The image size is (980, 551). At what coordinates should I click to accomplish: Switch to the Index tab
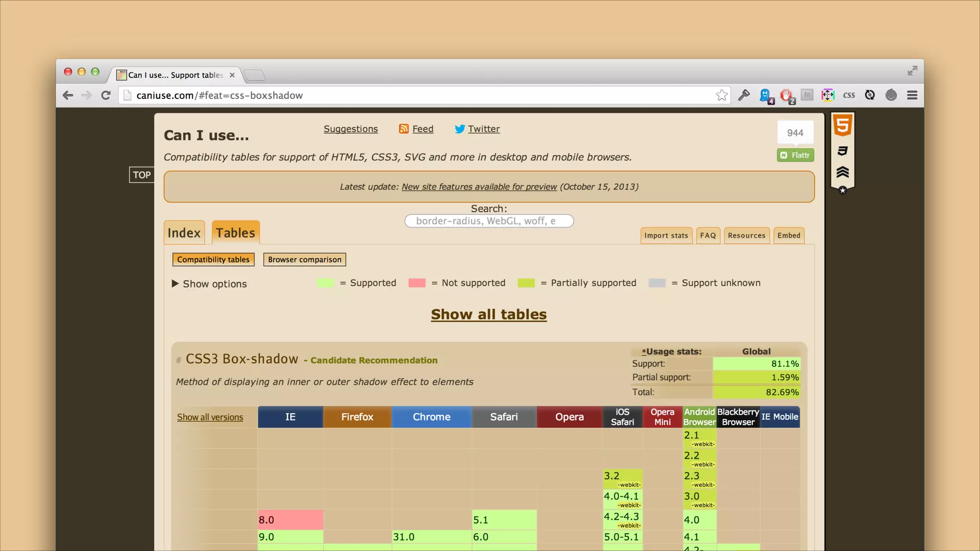[184, 233]
